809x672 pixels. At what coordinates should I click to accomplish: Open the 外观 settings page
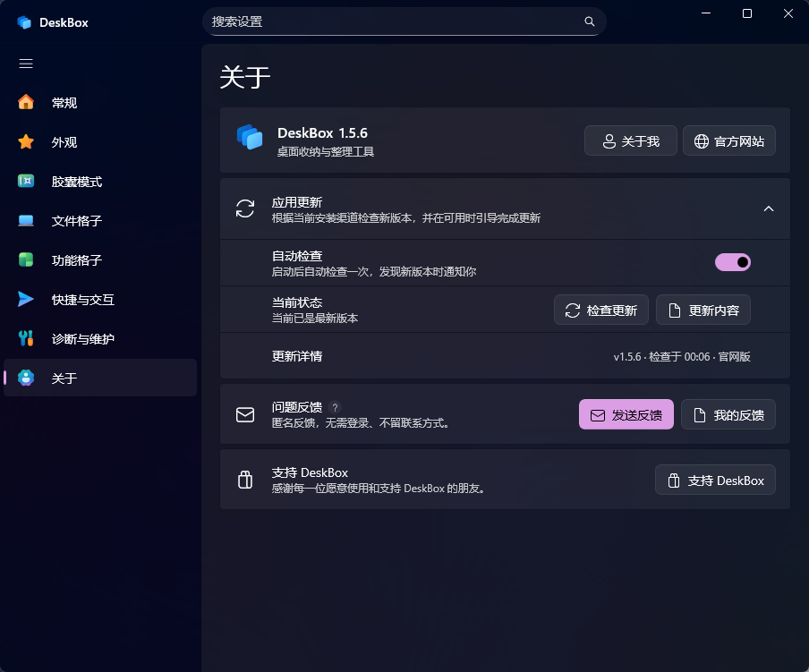100,141
